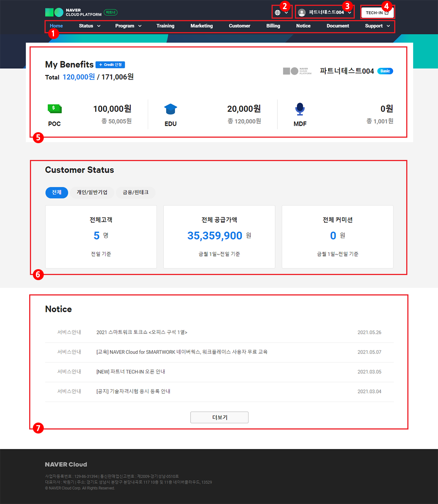Click the NAVER Cloud Platform logo
Screen dimensions: 438x504
[73, 12]
